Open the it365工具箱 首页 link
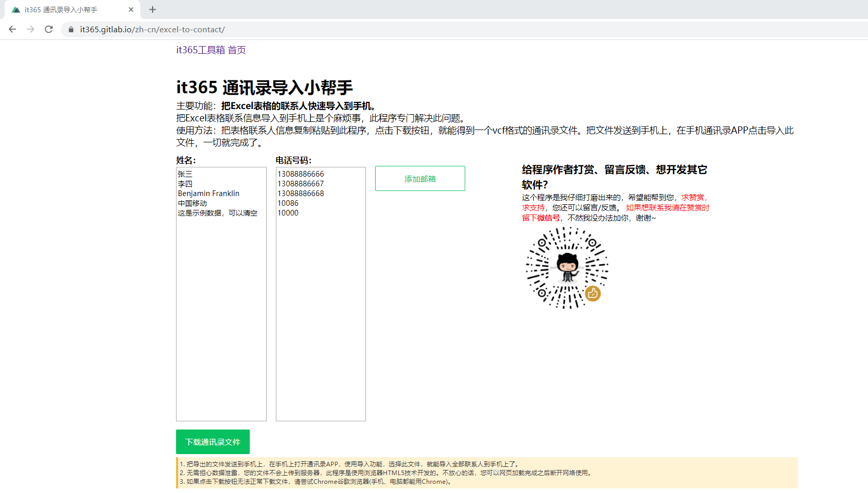868x493 pixels. point(211,50)
